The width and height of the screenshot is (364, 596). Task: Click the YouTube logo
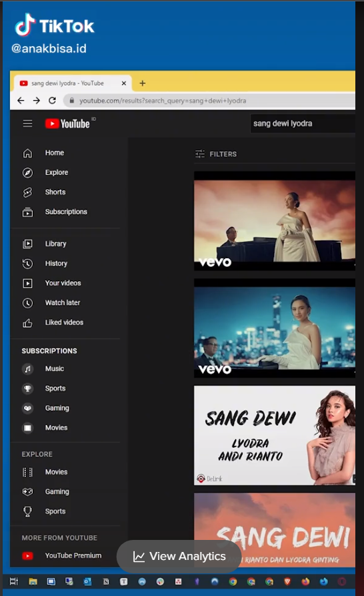click(68, 123)
